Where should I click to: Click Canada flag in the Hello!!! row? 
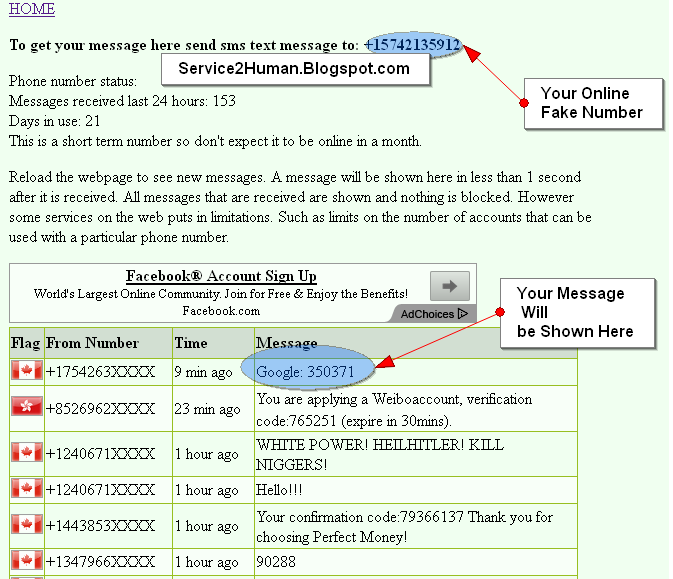(27, 488)
